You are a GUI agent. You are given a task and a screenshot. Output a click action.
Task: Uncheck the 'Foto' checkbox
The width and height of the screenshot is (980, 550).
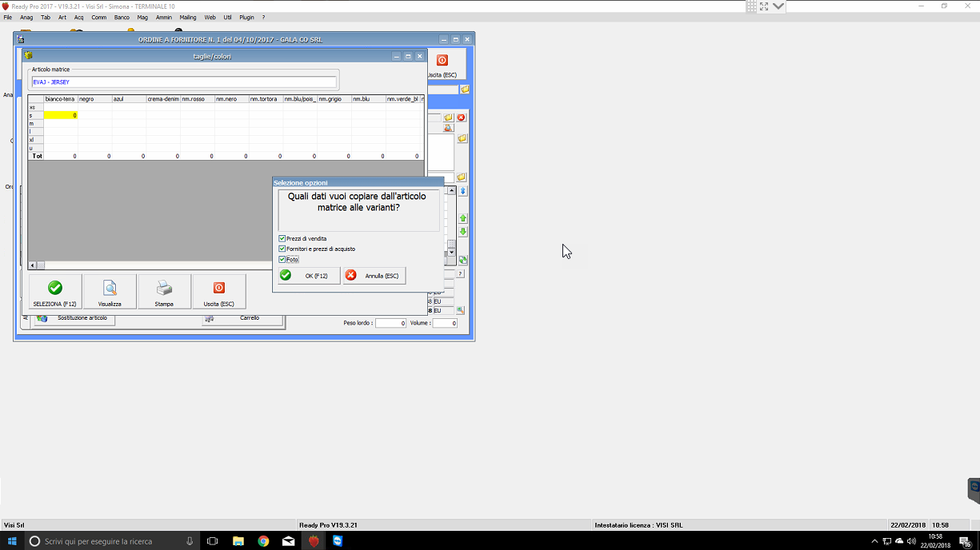282,259
